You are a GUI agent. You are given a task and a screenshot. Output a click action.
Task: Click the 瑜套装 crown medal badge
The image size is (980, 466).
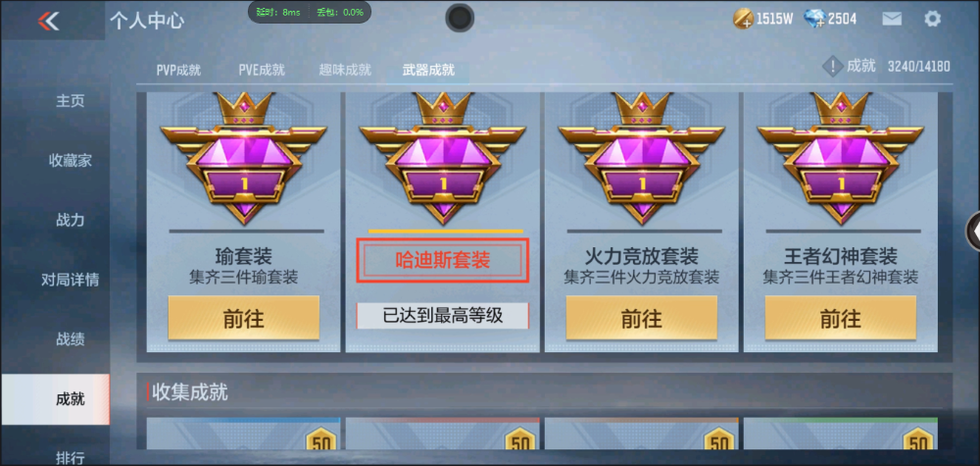[x=243, y=158]
